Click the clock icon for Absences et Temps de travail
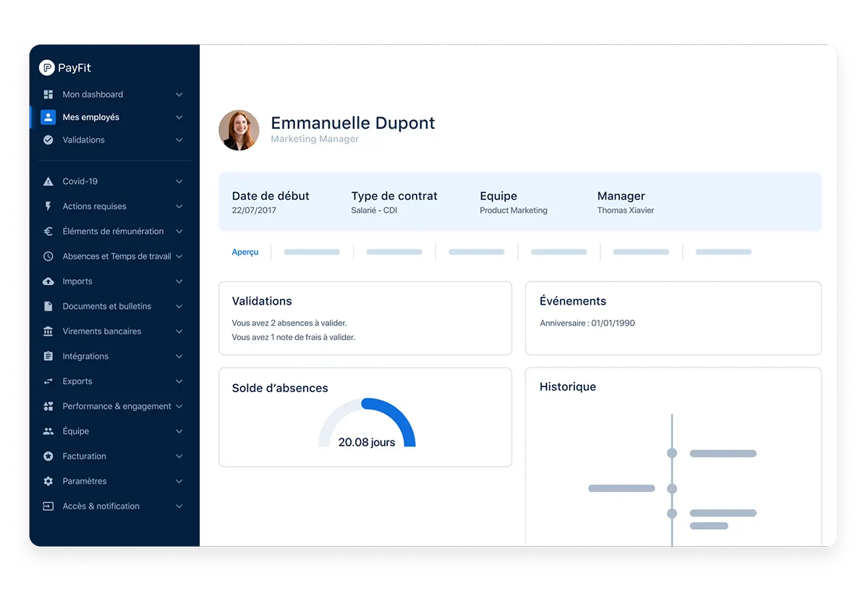868x591 pixels. 48,256
